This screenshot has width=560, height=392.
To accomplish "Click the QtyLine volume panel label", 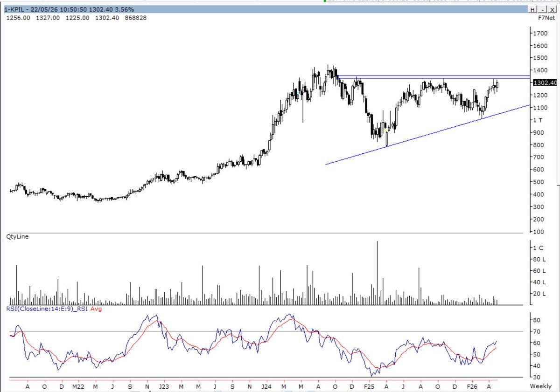I will pyautogui.click(x=16, y=237).
